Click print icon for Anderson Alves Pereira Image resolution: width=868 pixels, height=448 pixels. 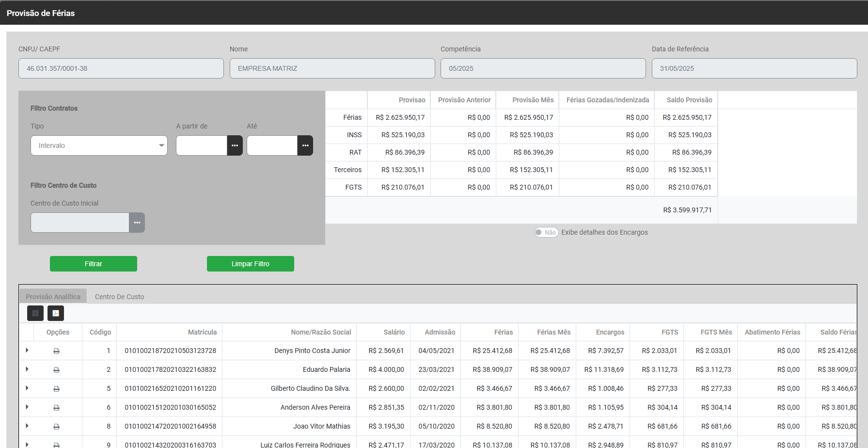[x=56, y=408]
